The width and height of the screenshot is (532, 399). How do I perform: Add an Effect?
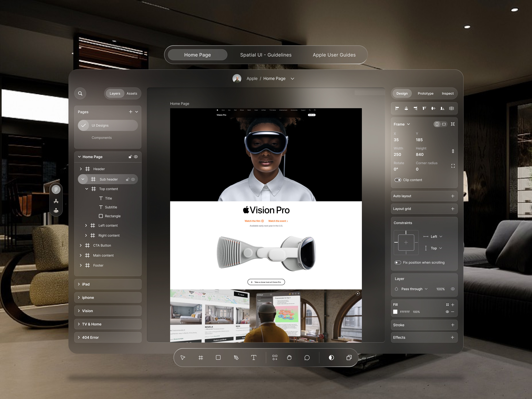point(453,337)
